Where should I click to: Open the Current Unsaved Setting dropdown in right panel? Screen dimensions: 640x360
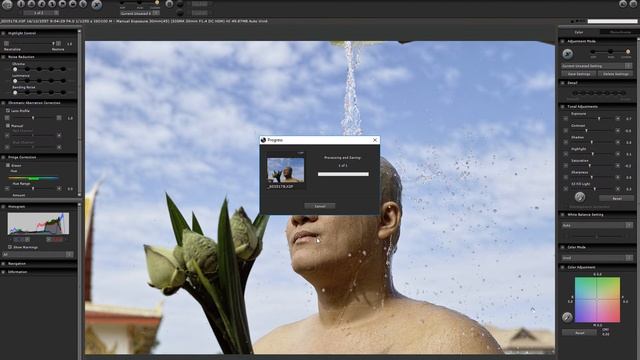(597, 66)
